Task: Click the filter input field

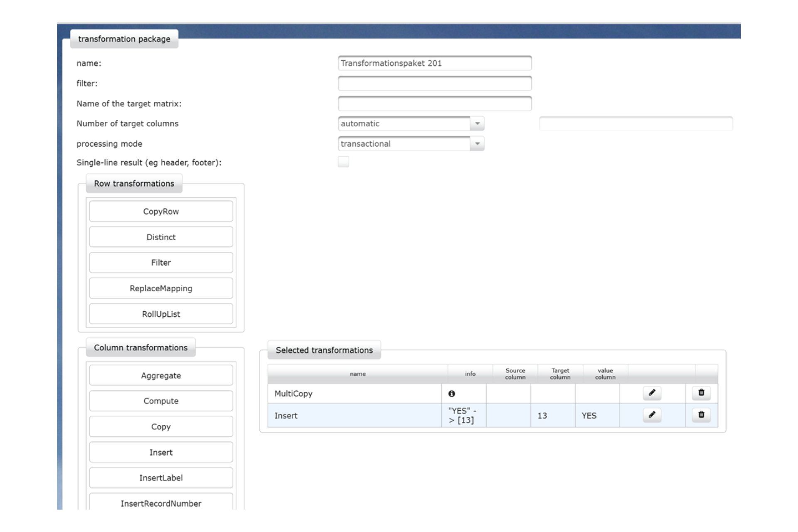Action: tap(434, 84)
